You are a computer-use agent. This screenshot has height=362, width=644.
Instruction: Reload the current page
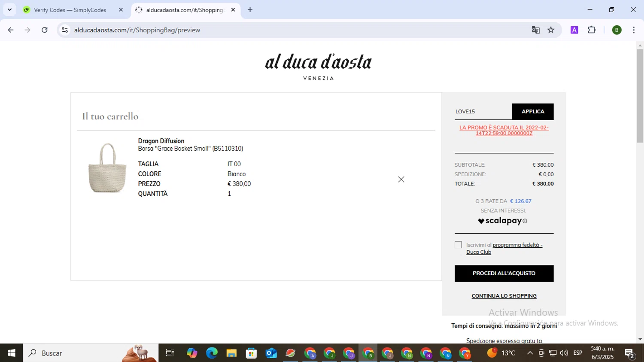click(x=45, y=30)
